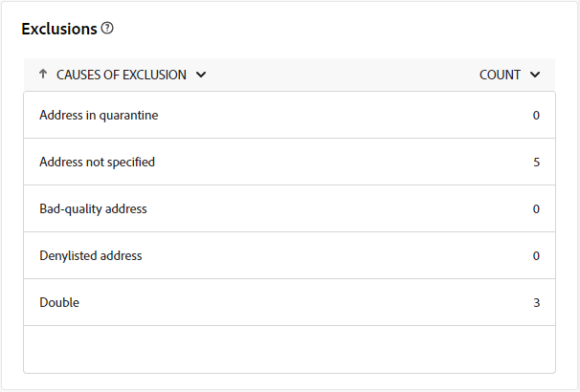The height and width of the screenshot is (392, 580).
Task: Click the count 5 for Address not specified
Action: point(536,163)
